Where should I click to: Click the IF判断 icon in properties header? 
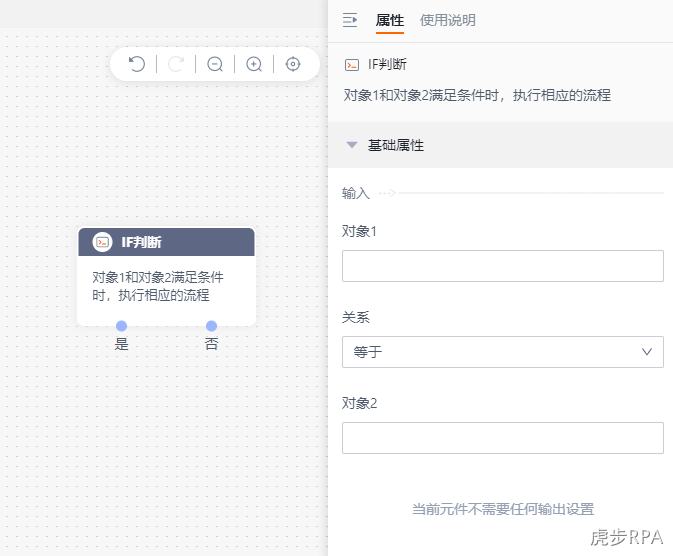(352, 65)
